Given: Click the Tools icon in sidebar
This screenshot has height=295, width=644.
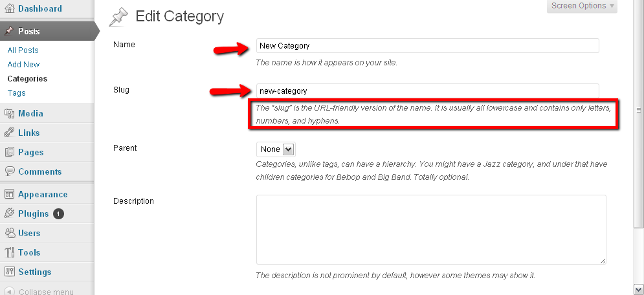Looking at the screenshot, I should [x=10, y=252].
